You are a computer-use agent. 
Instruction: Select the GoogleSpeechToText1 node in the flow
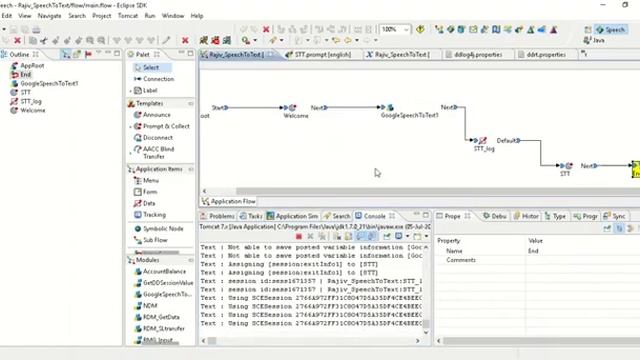click(x=390, y=107)
